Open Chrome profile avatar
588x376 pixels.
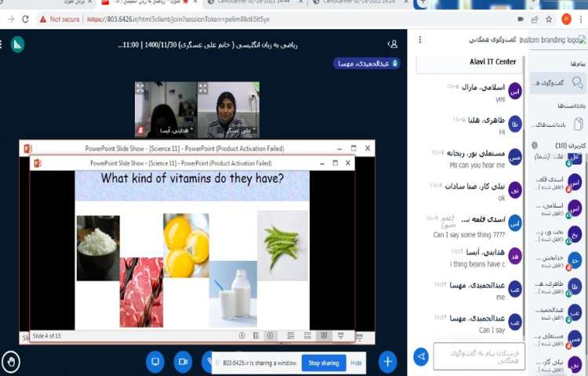coord(566,19)
